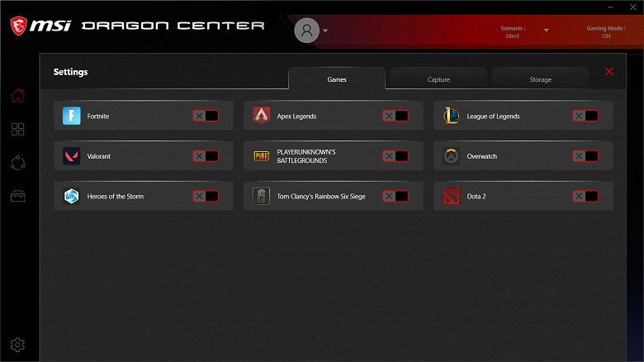Screen dimensions: 644x362
Task: Click the PLAYERUNKNOWN'S BATTLEGROUNDS label
Action: pos(306,156)
